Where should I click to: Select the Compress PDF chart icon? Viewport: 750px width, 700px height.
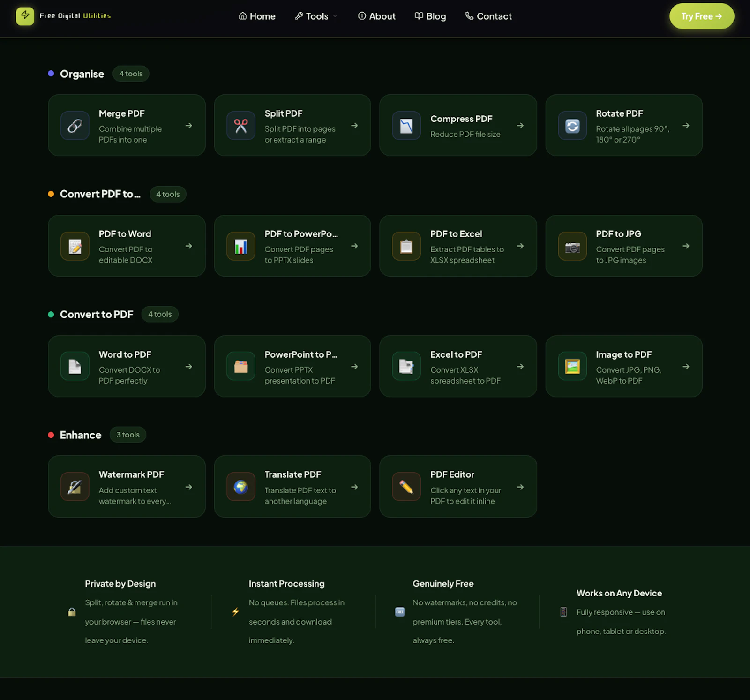point(406,126)
